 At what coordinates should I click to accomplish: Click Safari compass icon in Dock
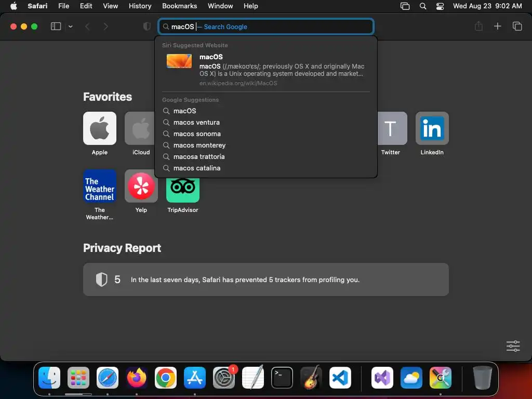108,378
